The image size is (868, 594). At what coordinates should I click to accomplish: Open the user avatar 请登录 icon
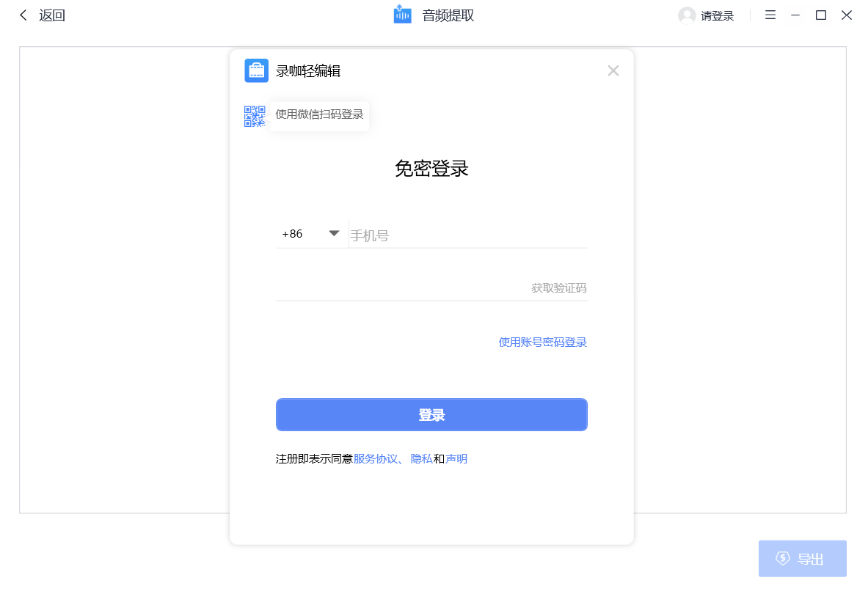(x=686, y=15)
